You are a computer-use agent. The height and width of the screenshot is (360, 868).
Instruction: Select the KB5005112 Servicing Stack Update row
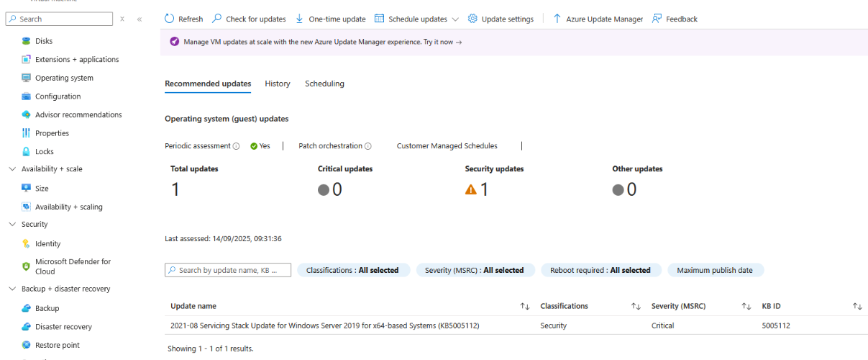coord(515,325)
